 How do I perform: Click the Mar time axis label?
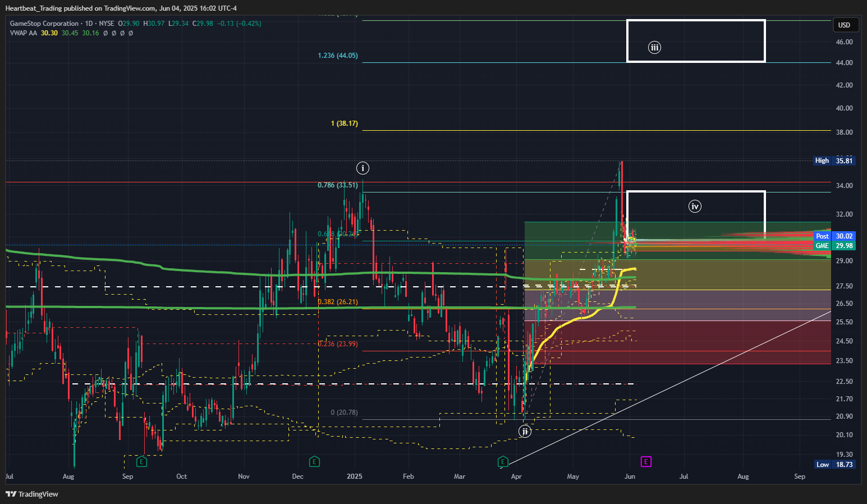[460, 476]
